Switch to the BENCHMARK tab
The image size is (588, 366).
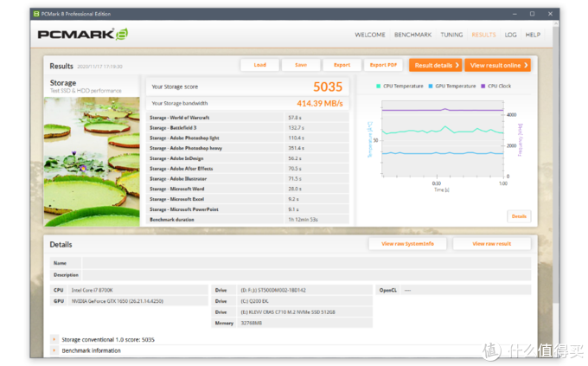point(412,35)
